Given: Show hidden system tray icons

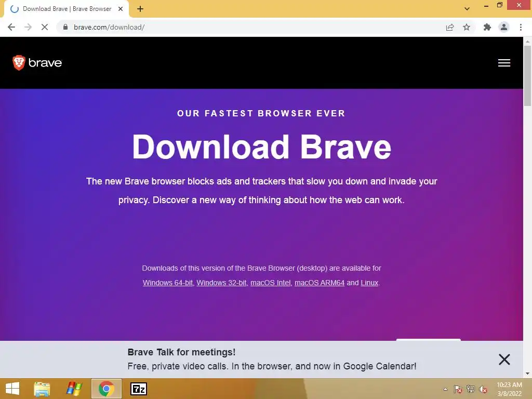Looking at the screenshot, I should (x=445, y=389).
